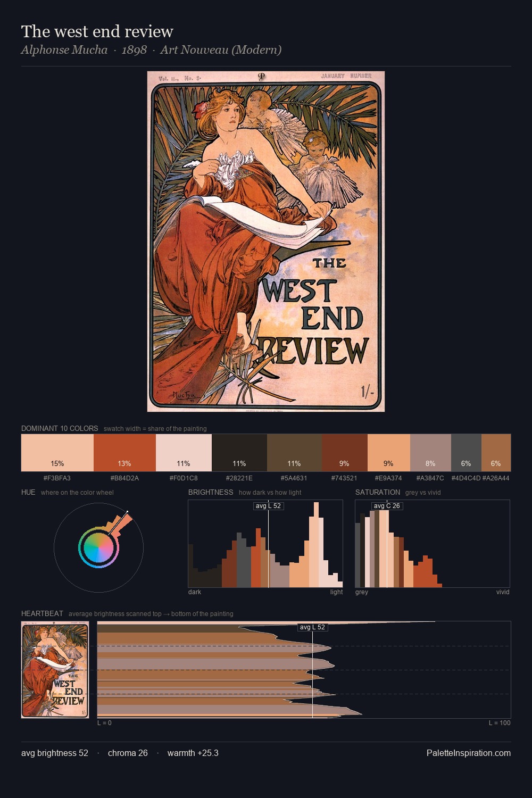Click the saturation histogram avg C 26 marker
The width and height of the screenshot is (532, 798).
387,506
